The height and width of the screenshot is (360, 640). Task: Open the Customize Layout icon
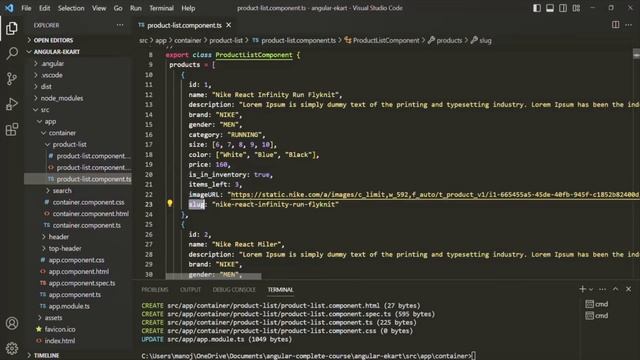576,8
